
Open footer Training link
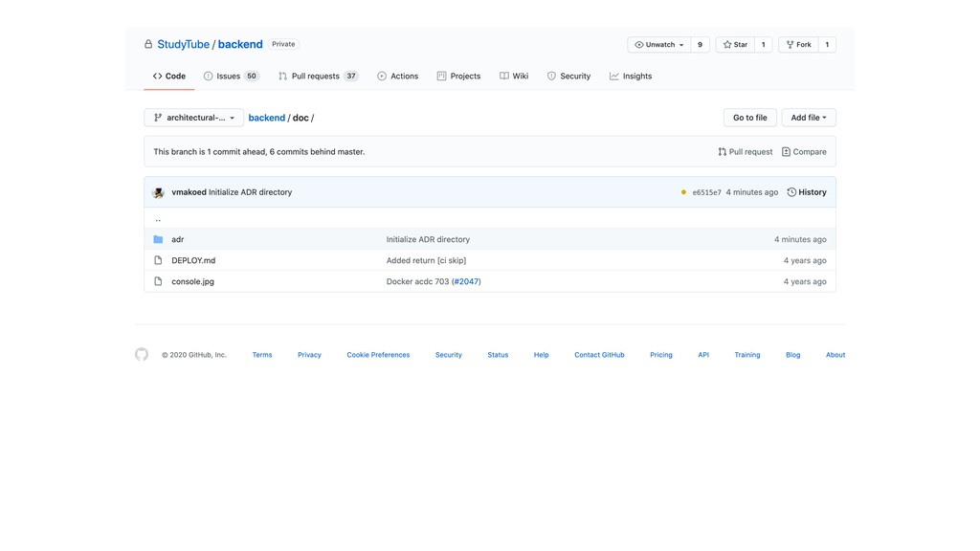pos(747,355)
